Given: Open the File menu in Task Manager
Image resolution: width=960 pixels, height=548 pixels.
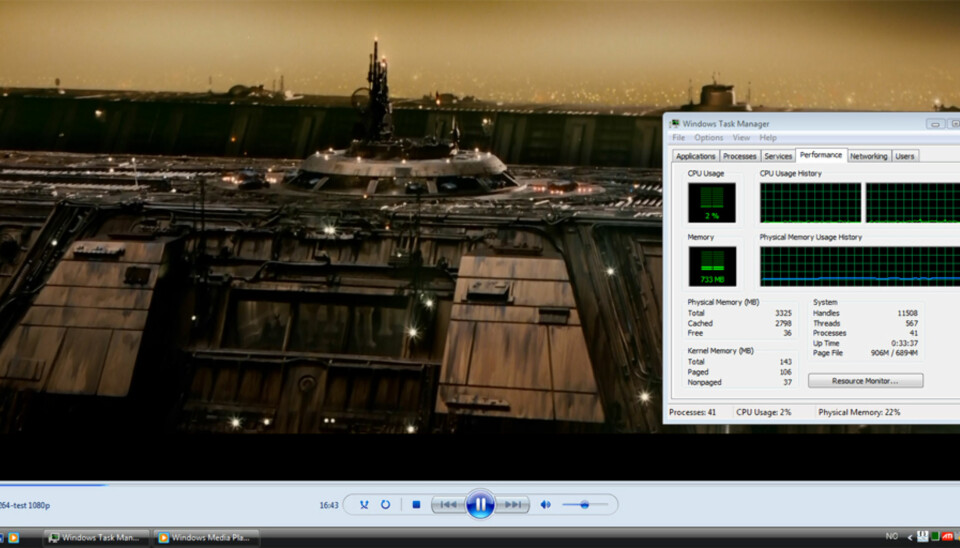Looking at the screenshot, I should pyautogui.click(x=678, y=138).
